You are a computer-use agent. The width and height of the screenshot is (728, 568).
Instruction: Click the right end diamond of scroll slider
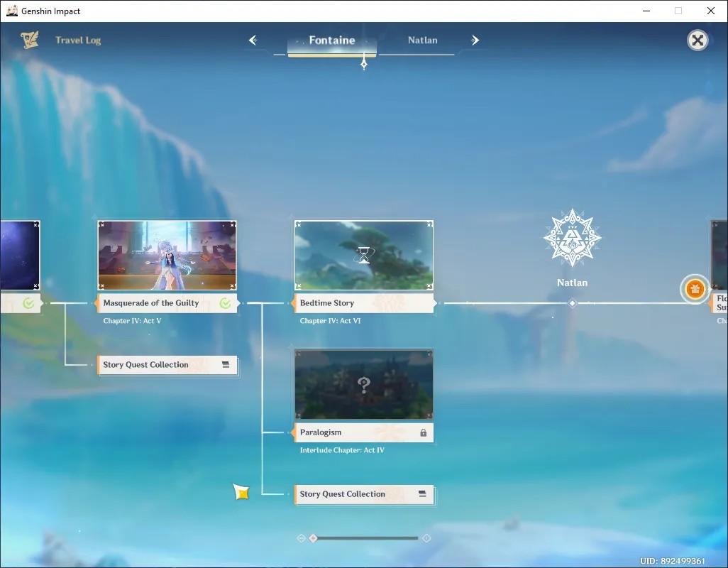point(426,537)
